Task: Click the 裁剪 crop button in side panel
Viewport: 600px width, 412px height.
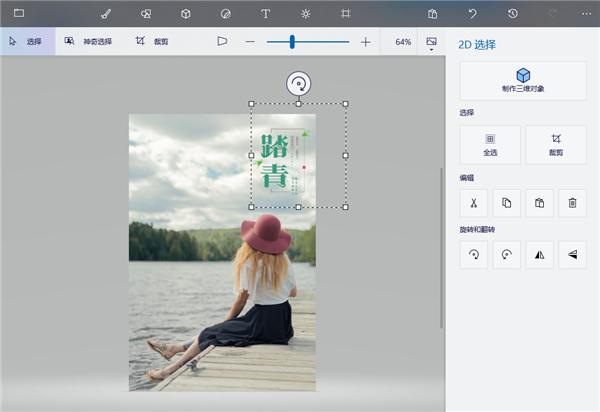Action: (556, 145)
